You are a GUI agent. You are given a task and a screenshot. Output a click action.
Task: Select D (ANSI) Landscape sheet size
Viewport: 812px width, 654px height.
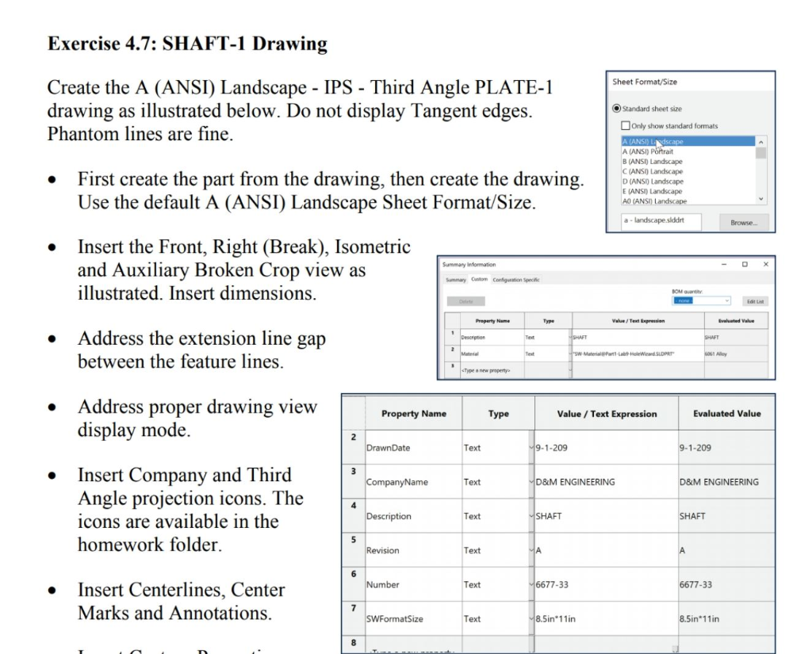point(688,182)
